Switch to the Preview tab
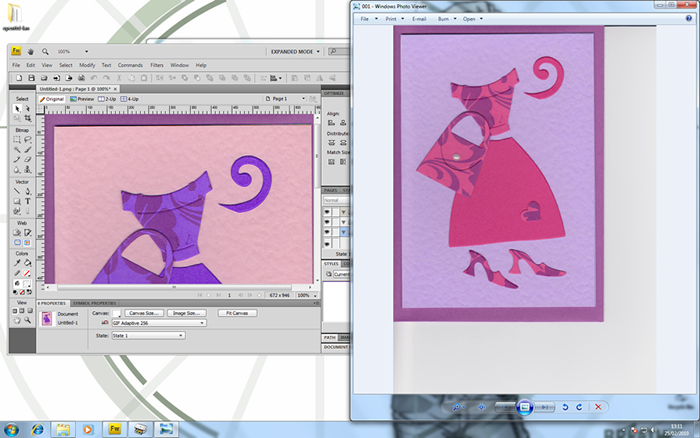Screen dimensions: 700x438 (83, 99)
